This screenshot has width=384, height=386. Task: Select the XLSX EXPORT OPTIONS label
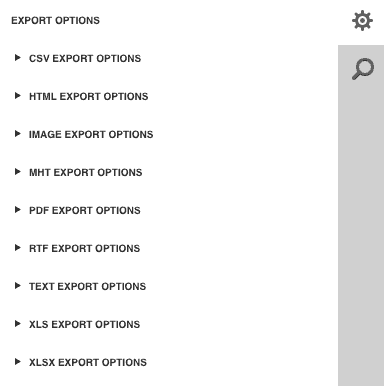coord(88,362)
